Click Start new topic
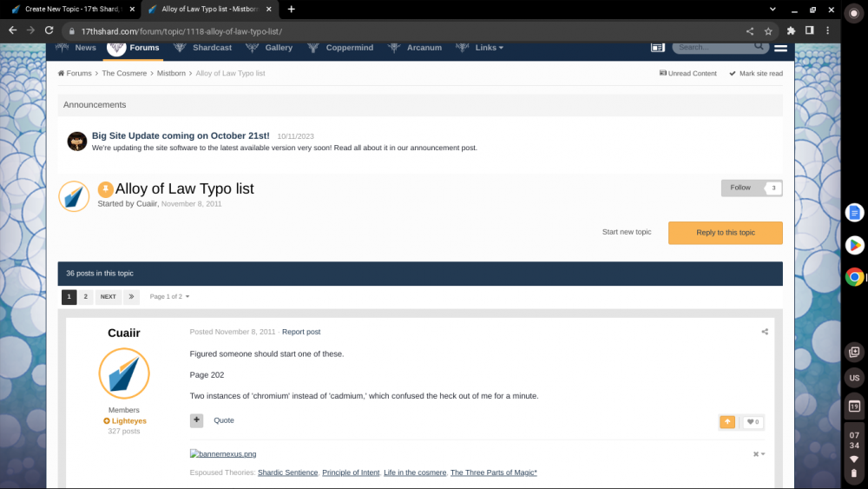868x489 pixels. (627, 232)
